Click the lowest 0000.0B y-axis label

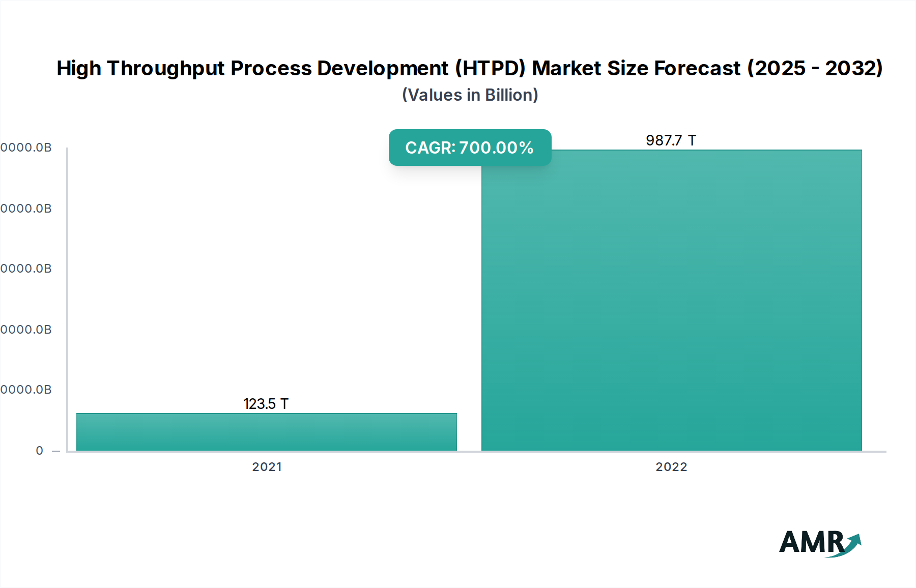[x=26, y=390]
